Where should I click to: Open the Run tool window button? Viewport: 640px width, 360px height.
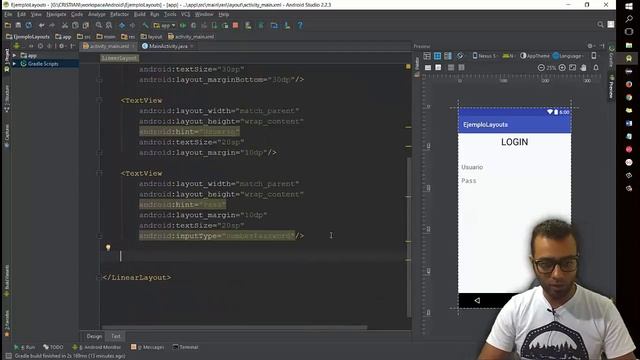tap(24, 347)
